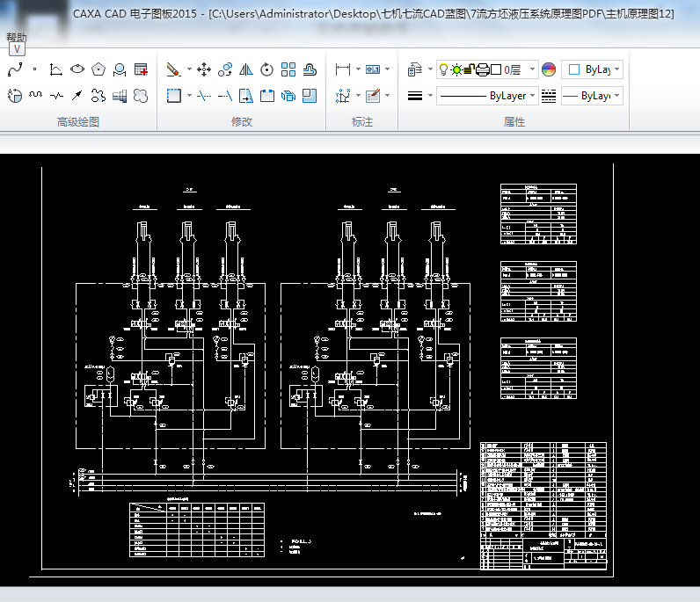700x602 pixels.
Task: Open the ByLayer color dropdown
Action: coord(617,69)
